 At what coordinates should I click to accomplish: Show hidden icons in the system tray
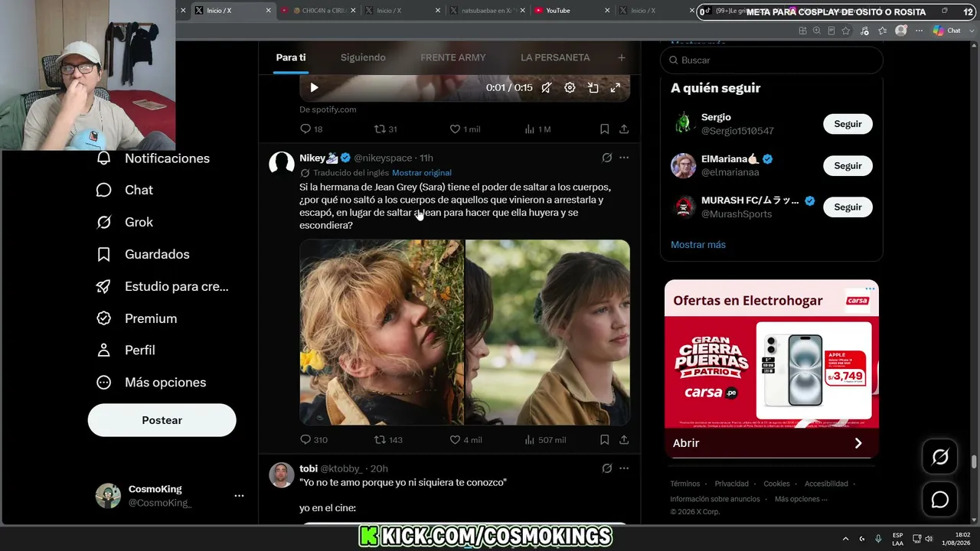pos(845,539)
